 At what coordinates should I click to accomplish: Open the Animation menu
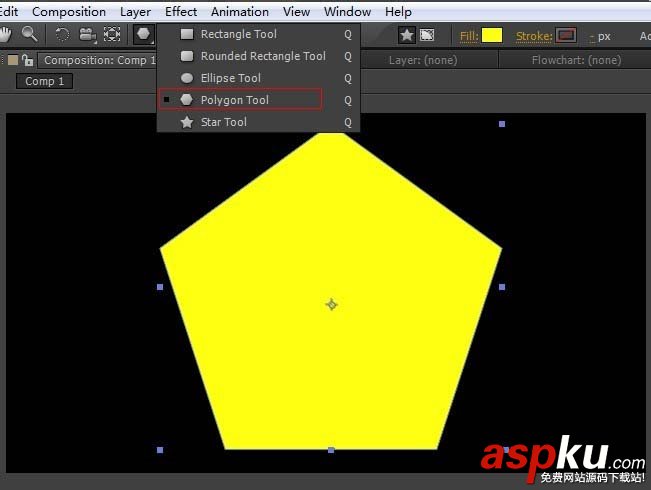[240, 12]
